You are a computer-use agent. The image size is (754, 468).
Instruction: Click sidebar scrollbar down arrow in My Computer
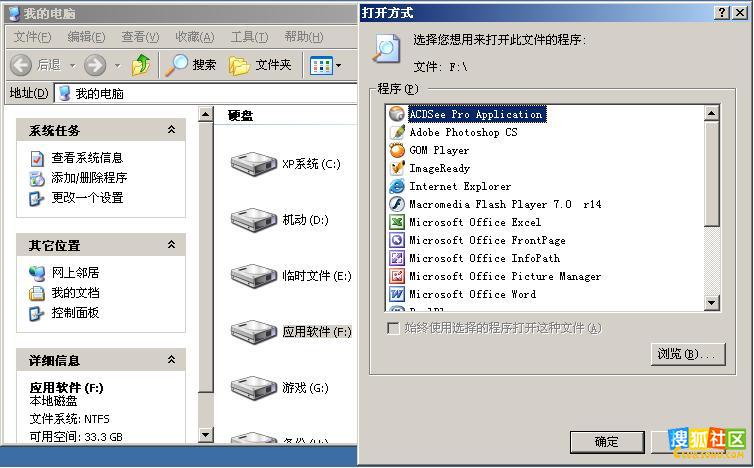(206, 435)
